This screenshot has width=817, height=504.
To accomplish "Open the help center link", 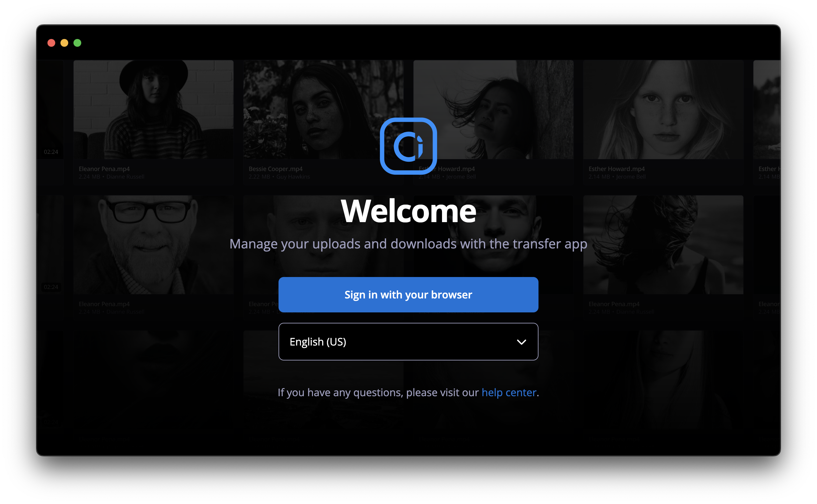I will coord(509,392).
